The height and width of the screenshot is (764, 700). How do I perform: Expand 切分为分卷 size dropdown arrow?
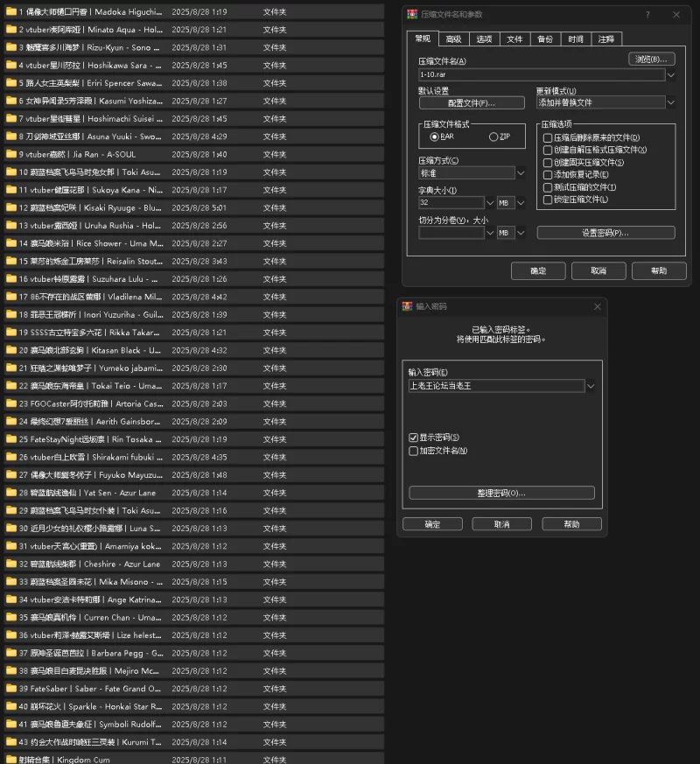click(x=490, y=233)
